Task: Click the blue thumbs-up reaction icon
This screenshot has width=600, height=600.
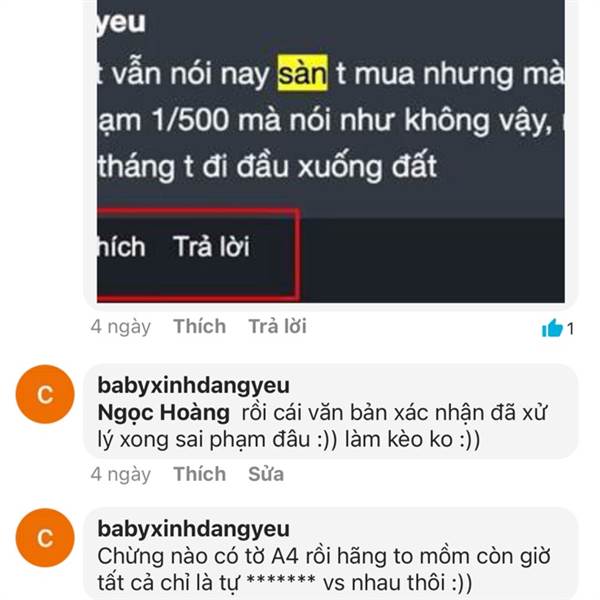Action: [552, 328]
